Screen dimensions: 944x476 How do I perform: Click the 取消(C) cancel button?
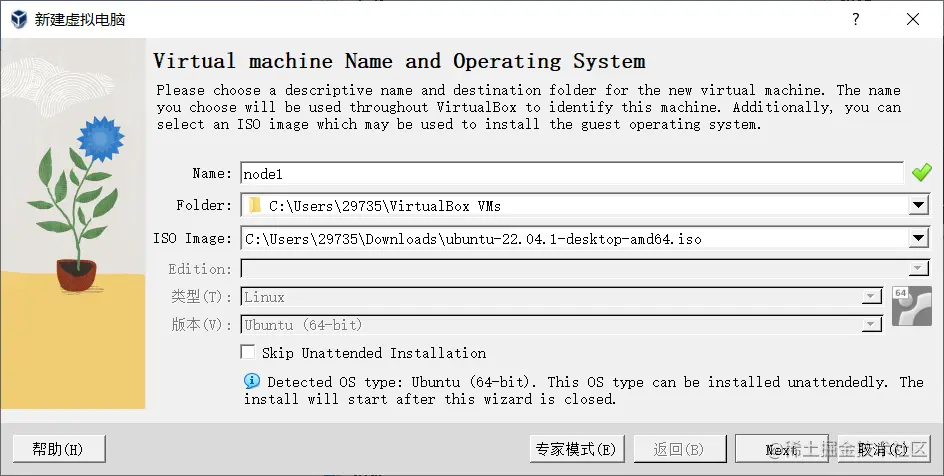click(883, 449)
